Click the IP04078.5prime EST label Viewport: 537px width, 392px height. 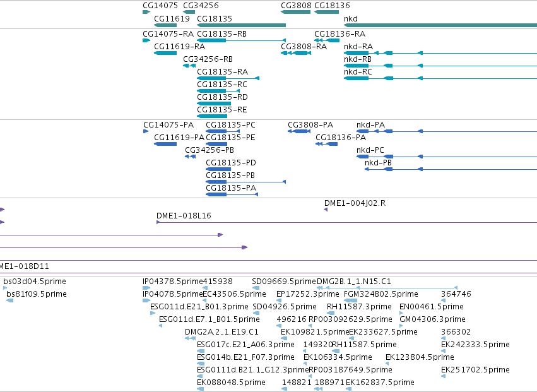click(173, 294)
